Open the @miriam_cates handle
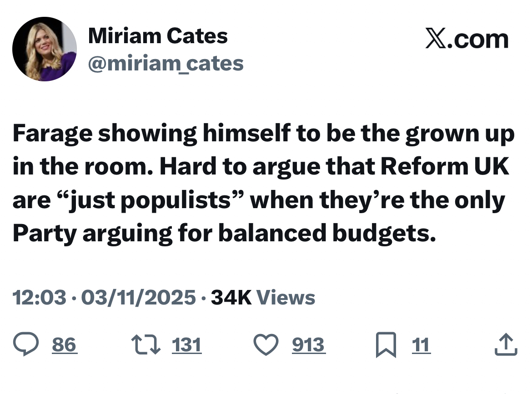This screenshot has width=532, height=394. tap(166, 64)
